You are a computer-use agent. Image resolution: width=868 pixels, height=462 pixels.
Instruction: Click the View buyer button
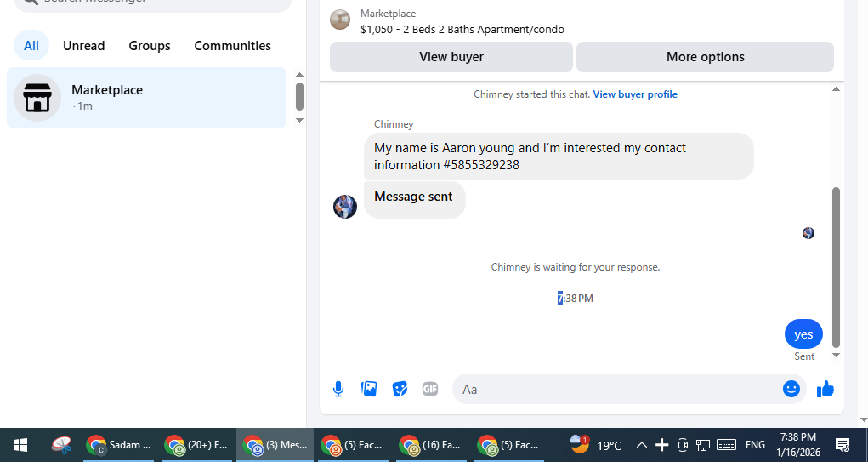coord(451,57)
